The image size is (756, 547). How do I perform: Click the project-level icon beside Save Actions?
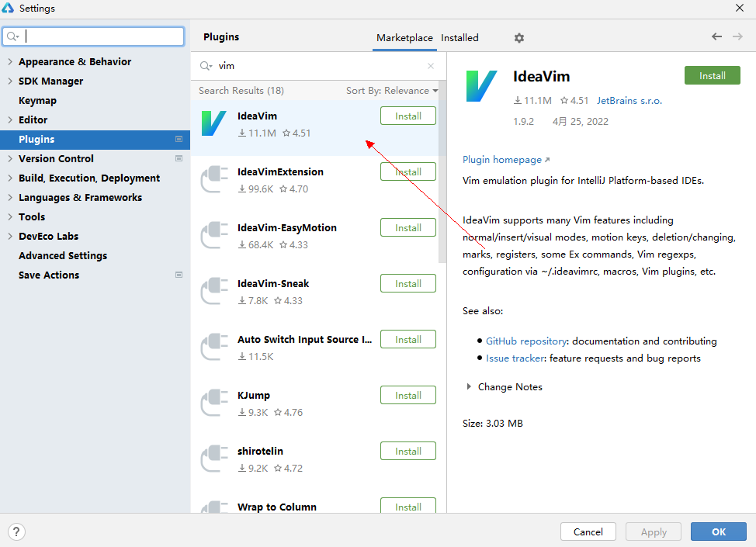[179, 275]
